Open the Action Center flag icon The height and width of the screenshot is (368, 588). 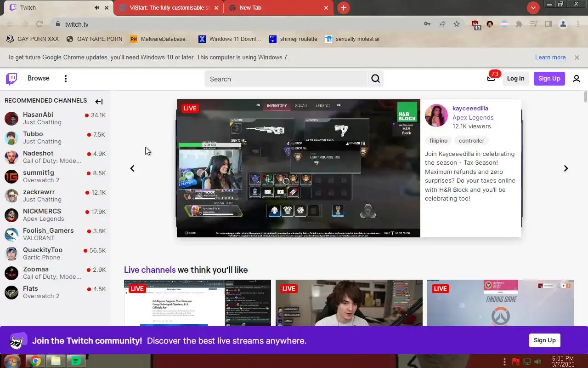click(516, 362)
